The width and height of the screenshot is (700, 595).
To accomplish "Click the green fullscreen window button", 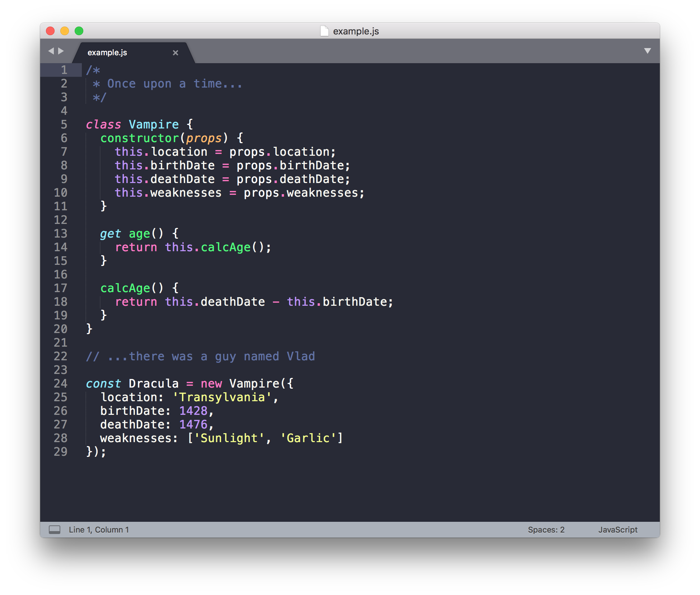I will click(79, 31).
